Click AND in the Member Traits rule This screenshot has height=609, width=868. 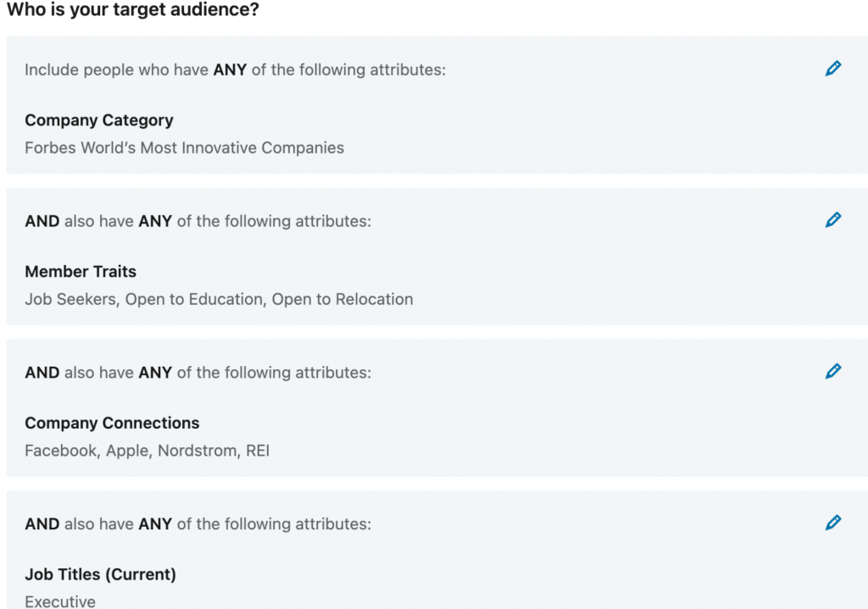pos(42,221)
